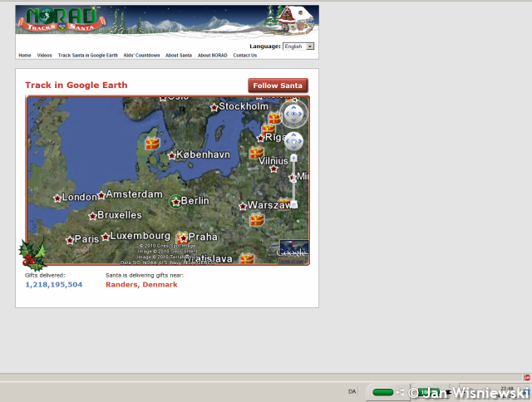This screenshot has height=402, width=532.
Task: Click the Randers, Denmark location text
Action: click(x=141, y=285)
